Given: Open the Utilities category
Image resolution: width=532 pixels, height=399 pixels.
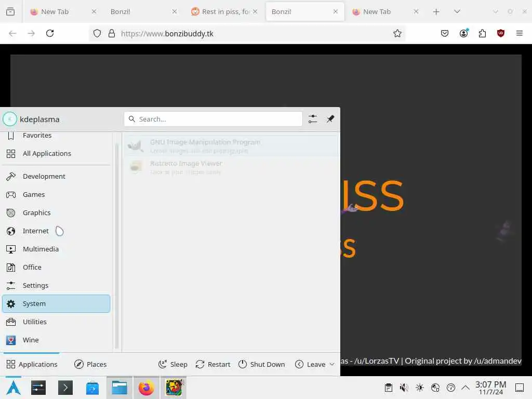Looking at the screenshot, I should [x=56, y=322].
